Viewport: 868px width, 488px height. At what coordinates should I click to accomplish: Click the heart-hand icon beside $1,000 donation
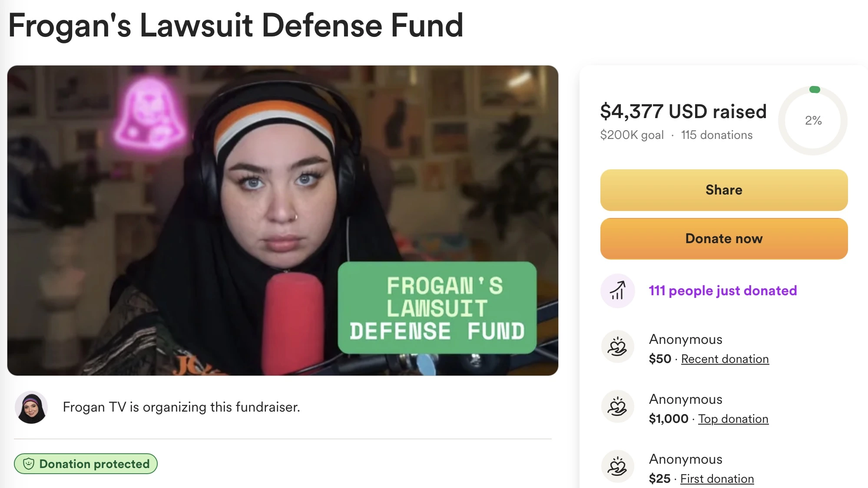[617, 407]
